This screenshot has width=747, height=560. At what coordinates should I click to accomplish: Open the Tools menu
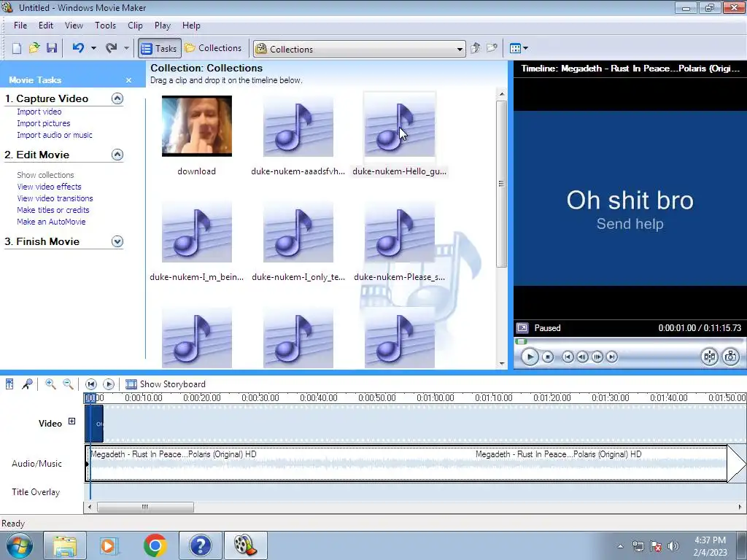click(x=105, y=26)
